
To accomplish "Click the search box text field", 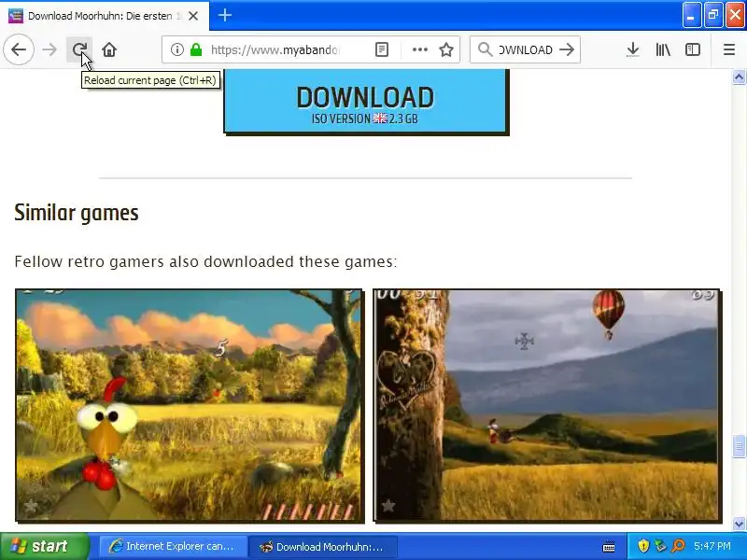I will [526, 49].
